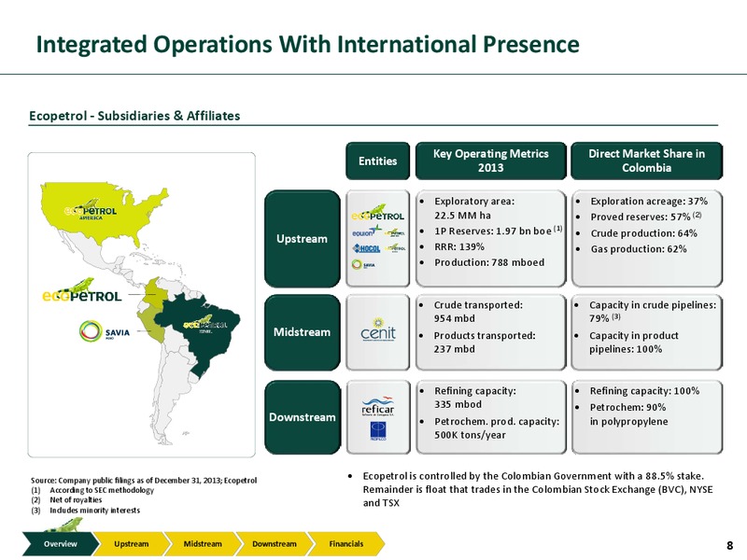Click the small Ecopetrol logo right of Hocol
The height and width of the screenshot is (560, 747).
(x=395, y=248)
